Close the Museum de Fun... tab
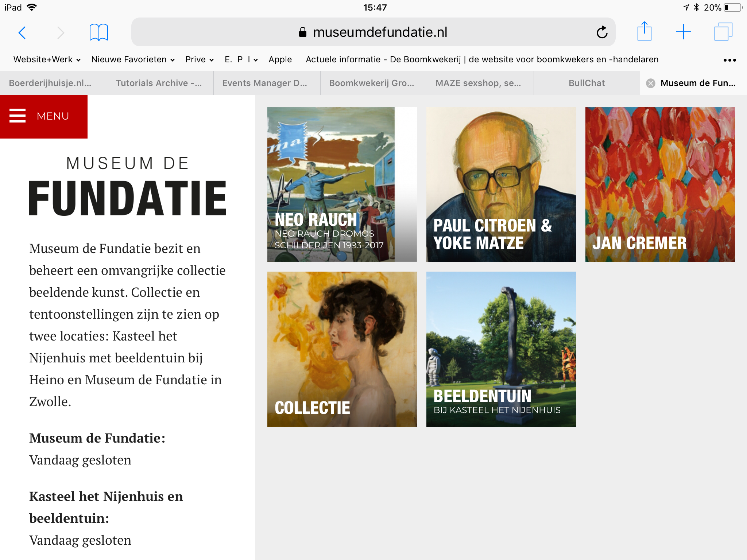 (650, 83)
